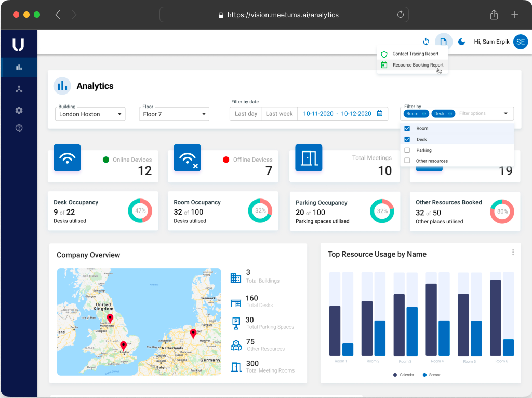Viewport: 532px width, 398px height.
Task: Remove the Desk filter chip
Action: coord(450,114)
